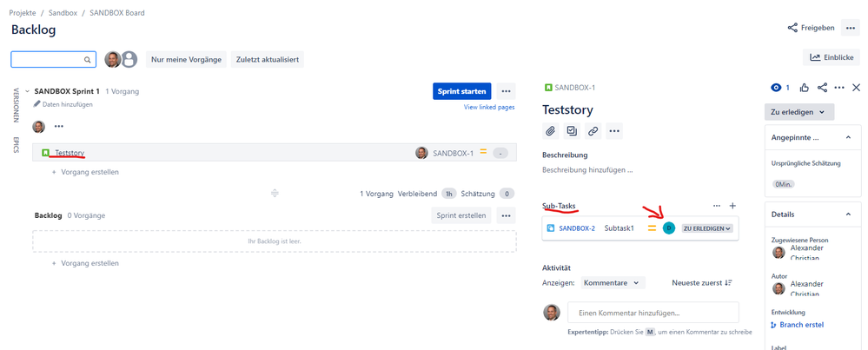
Task: Click the subtask type icon beside SANDBOX-2
Action: [550, 228]
